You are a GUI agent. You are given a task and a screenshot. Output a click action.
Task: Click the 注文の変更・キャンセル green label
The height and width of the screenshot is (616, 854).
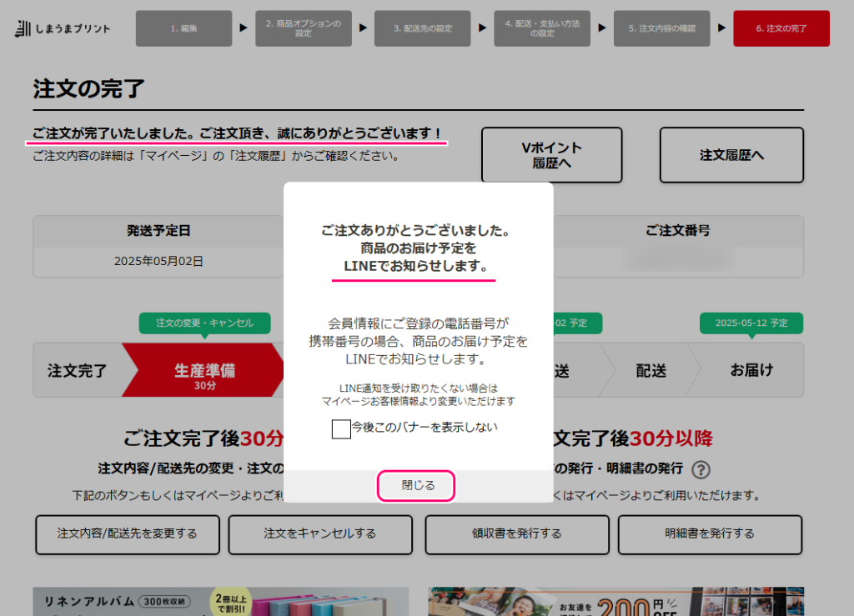(x=205, y=323)
